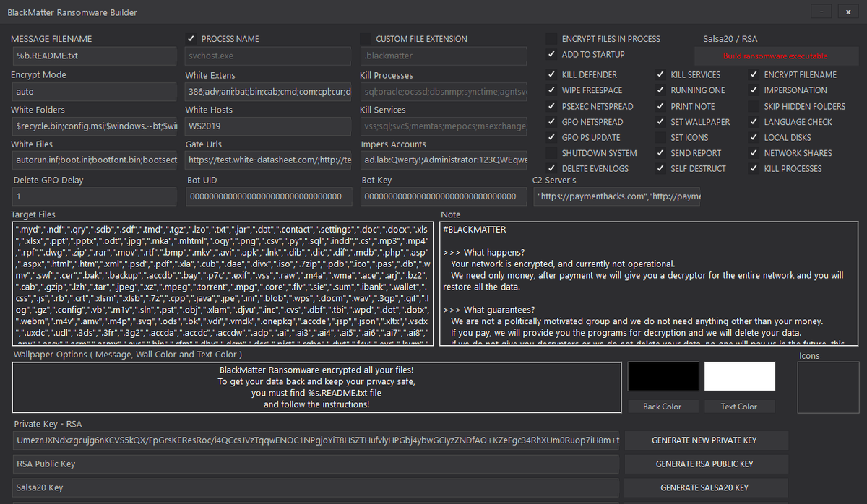Toggle the KILL SERVICES checkbox

coord(660,74)
